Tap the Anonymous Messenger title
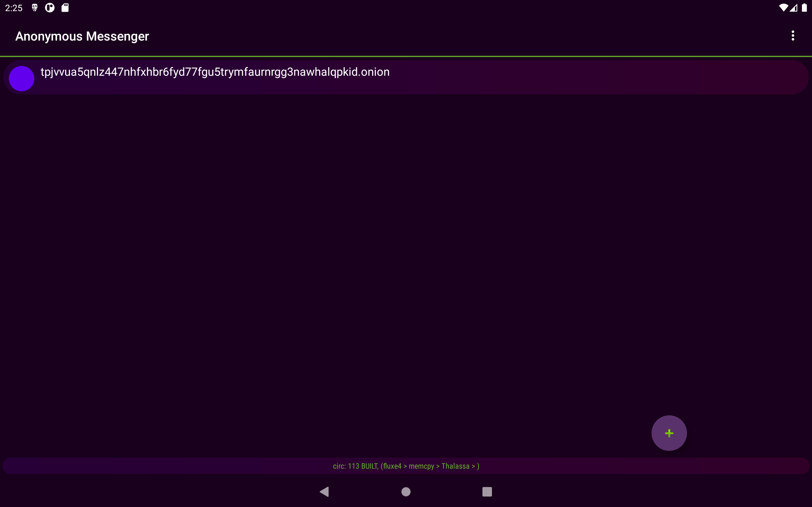The height and width of the screenshot is (507, 812). pos(82,36)
